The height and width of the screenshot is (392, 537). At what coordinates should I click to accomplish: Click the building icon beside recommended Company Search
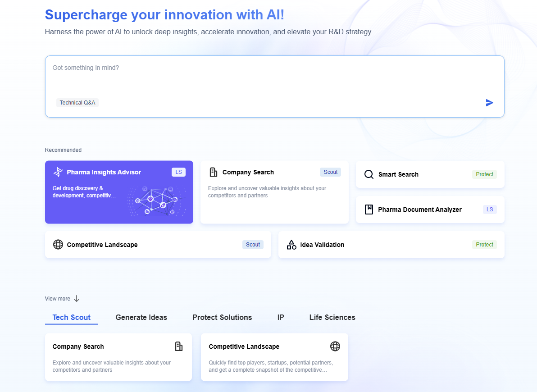[x=214, y=172]
